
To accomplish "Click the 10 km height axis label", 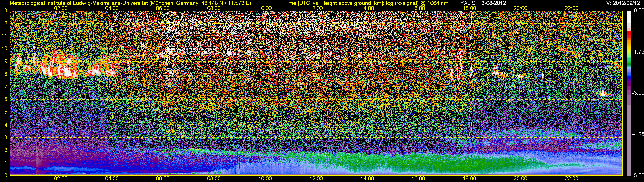I will click(x=5, y=49).
